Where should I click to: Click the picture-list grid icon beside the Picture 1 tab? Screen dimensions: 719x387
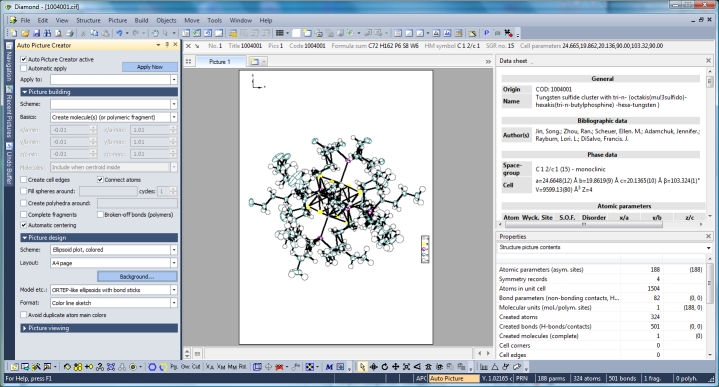pyautogui.click(x=188, y=61)
